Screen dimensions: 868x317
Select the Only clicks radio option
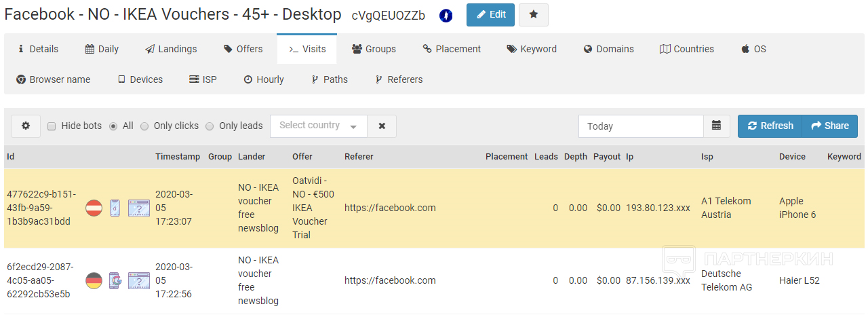click(144, 126)
